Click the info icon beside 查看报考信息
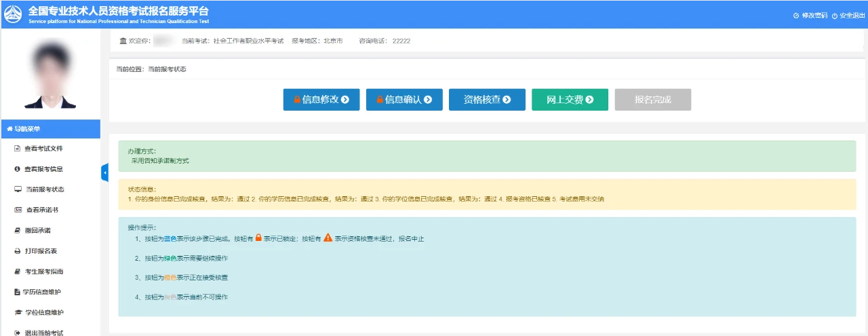The image size is (868, 336). click(18, 169)
